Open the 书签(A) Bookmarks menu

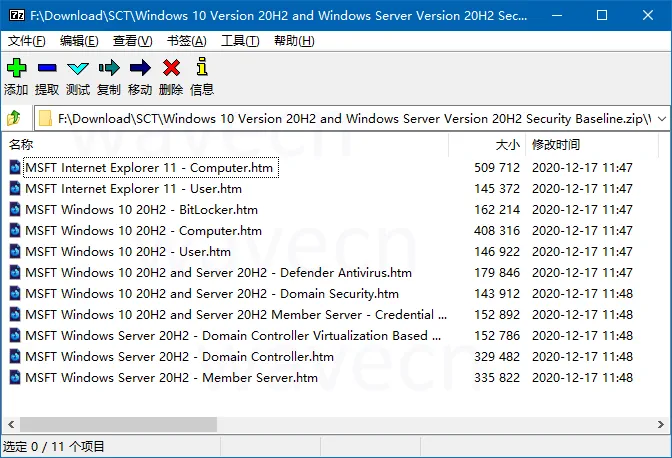[x=186, y=41]
